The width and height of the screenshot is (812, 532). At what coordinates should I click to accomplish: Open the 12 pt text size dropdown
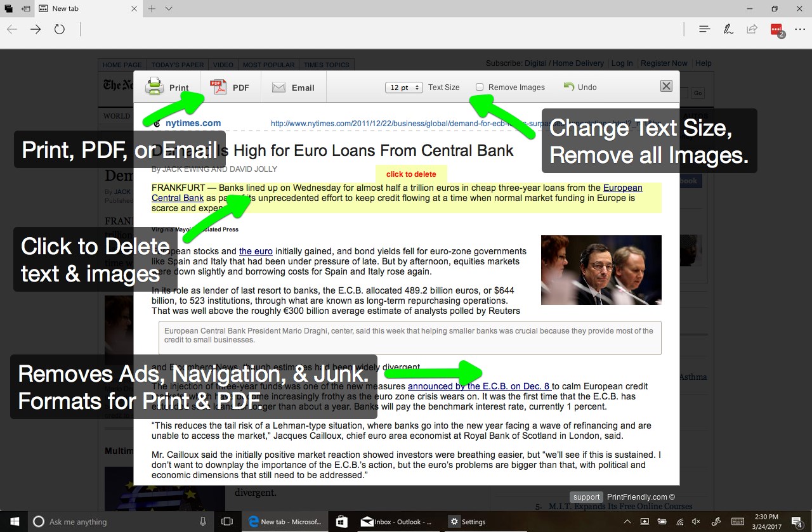coord(403,88)
